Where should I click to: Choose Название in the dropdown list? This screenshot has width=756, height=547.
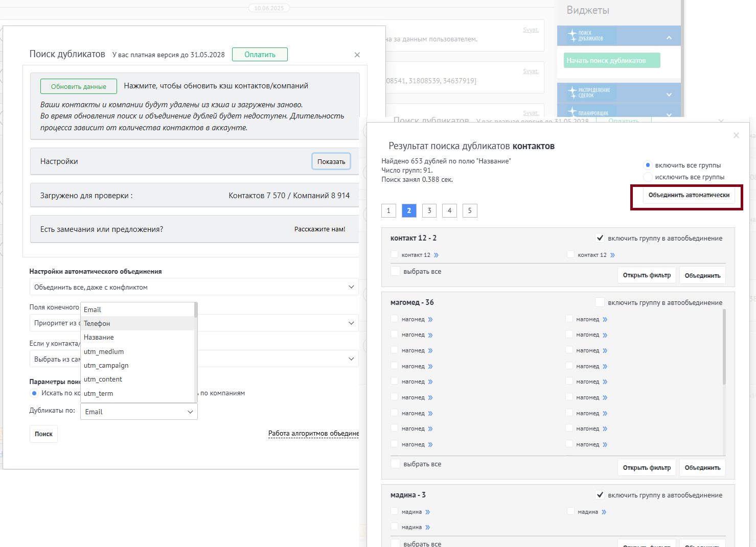pyautogui.click(x=138, y=337)
